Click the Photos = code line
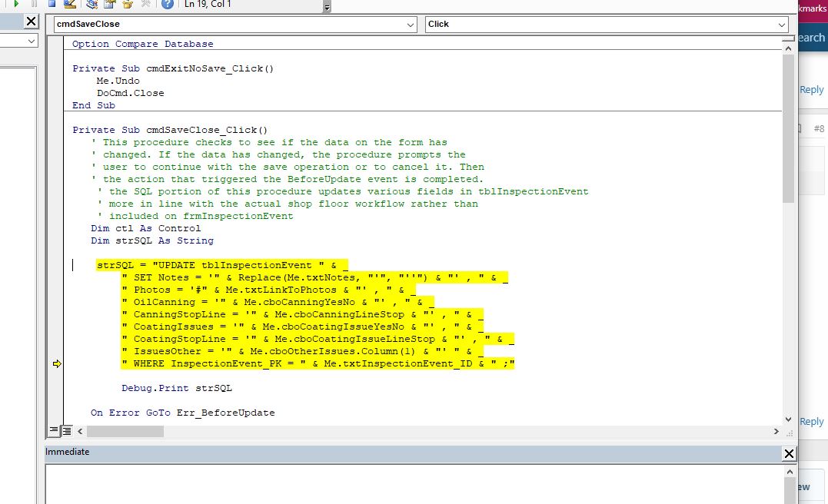828x504 pixels. click(268, 289)
